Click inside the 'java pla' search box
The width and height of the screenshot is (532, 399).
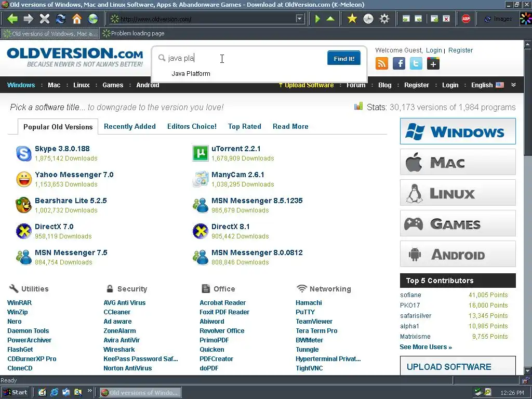[x=240, y=58]
